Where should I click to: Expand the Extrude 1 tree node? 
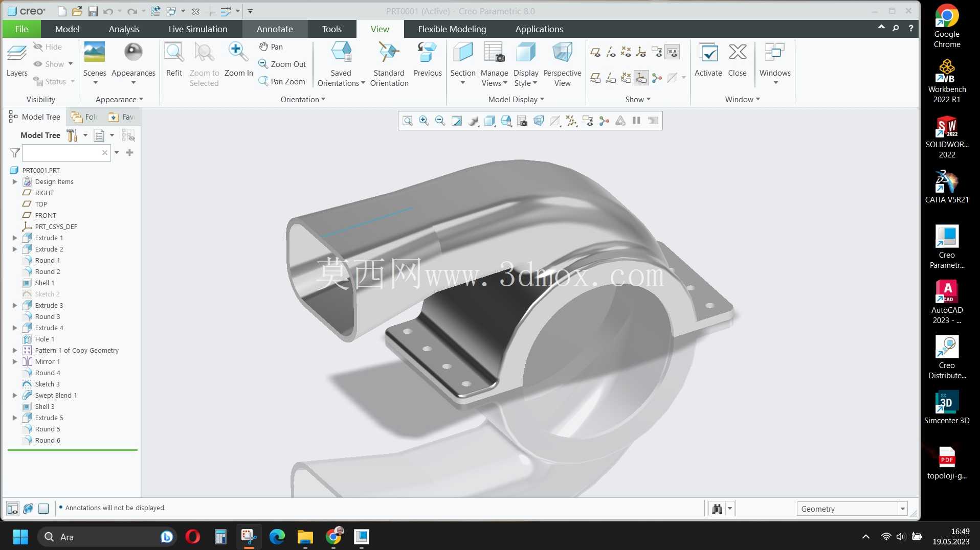[x=15, y=238]
